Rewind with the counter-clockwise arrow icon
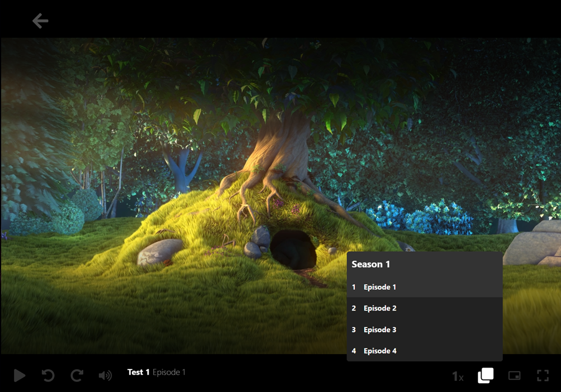This screenshot has width=561, height=392. pyautogui.click(x=48, y=375)
